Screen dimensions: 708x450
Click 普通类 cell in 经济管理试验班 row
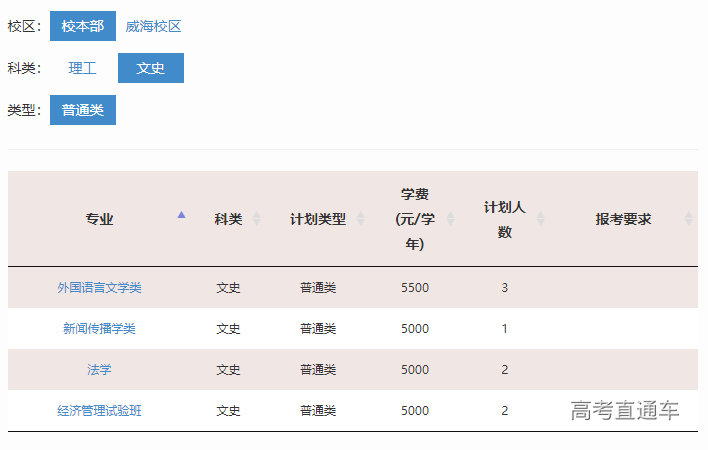coord(318,411)
